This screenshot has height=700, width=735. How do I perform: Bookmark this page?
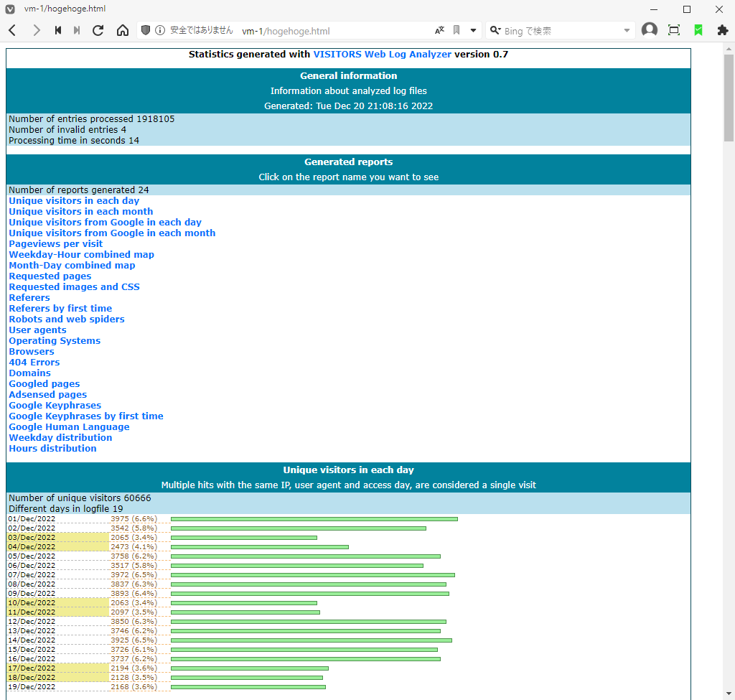pyautogui.click(x=456, y=30)
